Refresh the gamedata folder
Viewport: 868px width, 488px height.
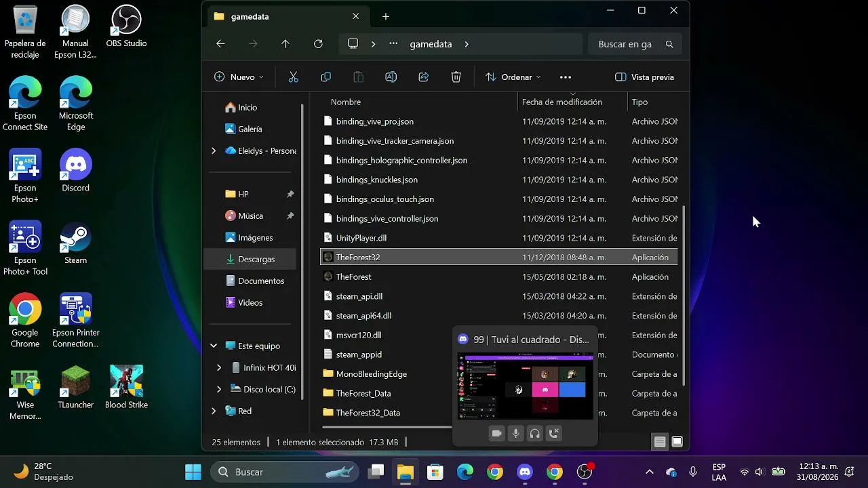pos(318,44)
